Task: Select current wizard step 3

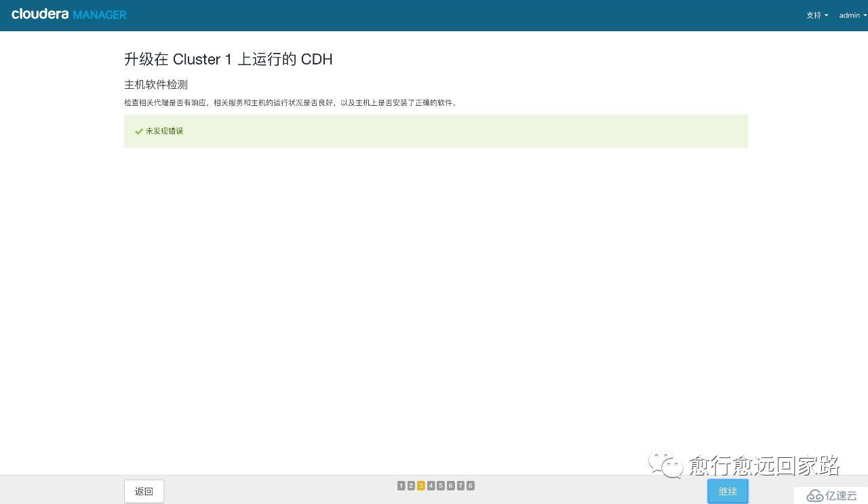Action: [421, 486]
